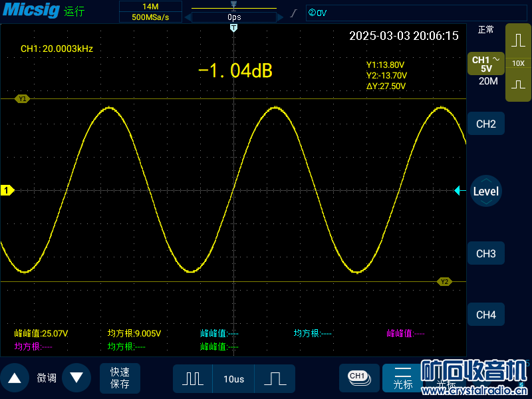Tap the 微调 fine-tune label
The image size is (532, 399).
pos(47,378)
